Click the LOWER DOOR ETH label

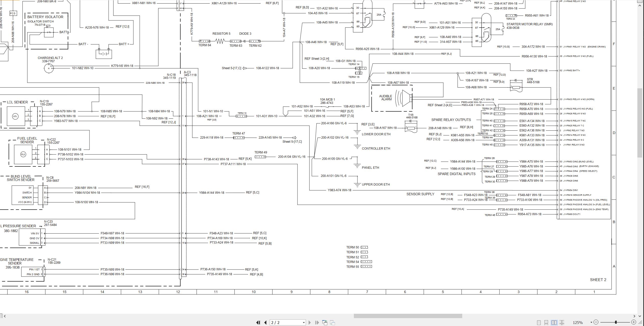pyautogui.click(x=376, y=134)
